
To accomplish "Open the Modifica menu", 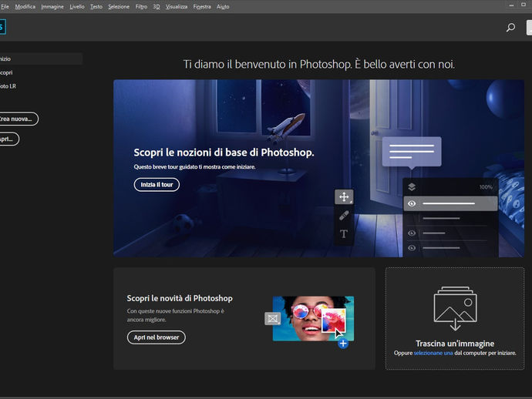I will [x=25, y=6].
